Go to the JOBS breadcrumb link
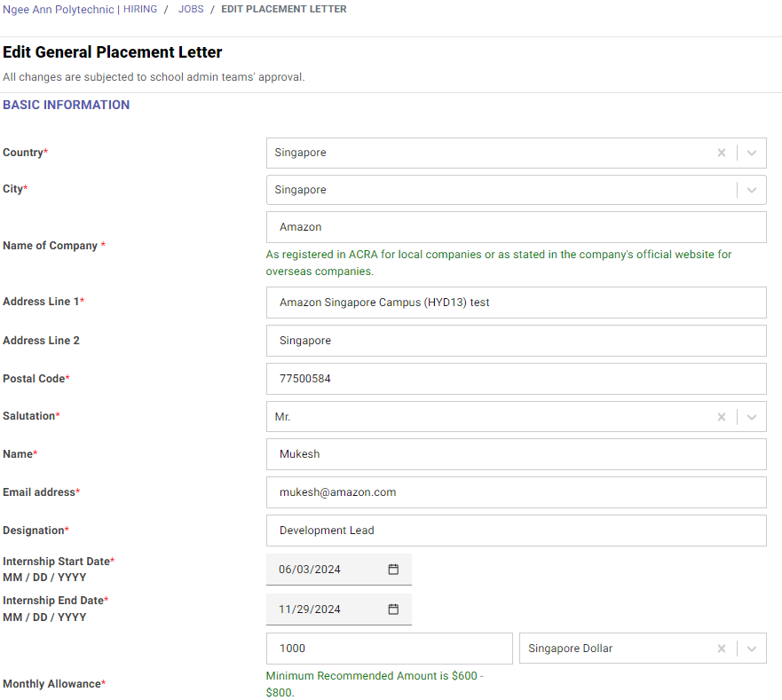Screen dimensions: 782x700 click(x=191, y=9)
